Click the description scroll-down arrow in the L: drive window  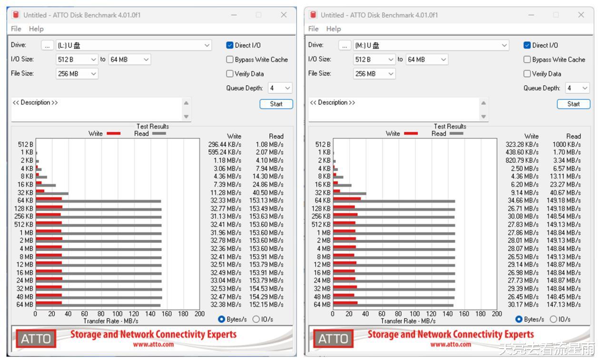pos(186,117)
